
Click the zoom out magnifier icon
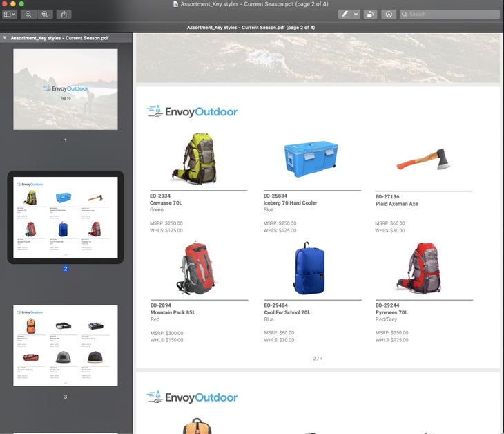28,14
